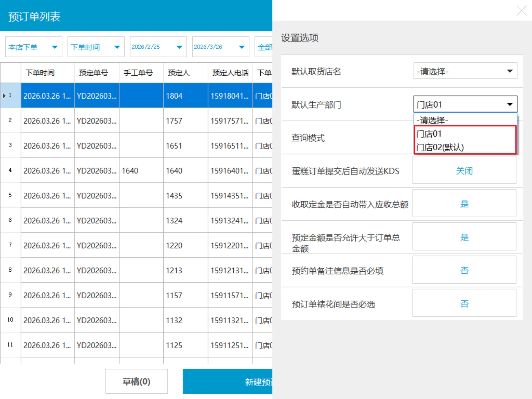The width and height of the screenshot is (532, 399).
Task: Select order row with 预定人 1640
Action: tap(136, 171)
